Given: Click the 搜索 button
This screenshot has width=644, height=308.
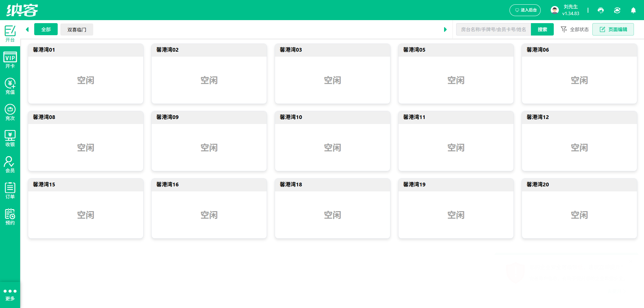Looking at the screenshot, I should [542, 29].
